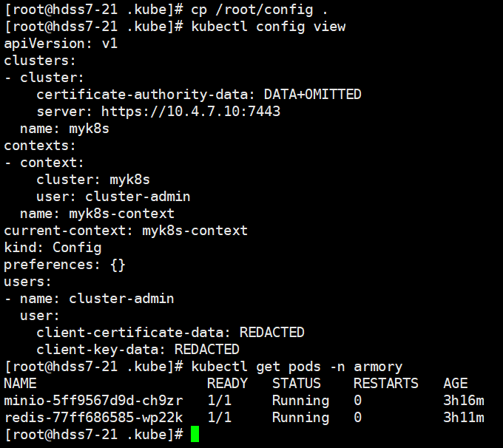Click the "user: cluster-admin" context line

point(113,197)
